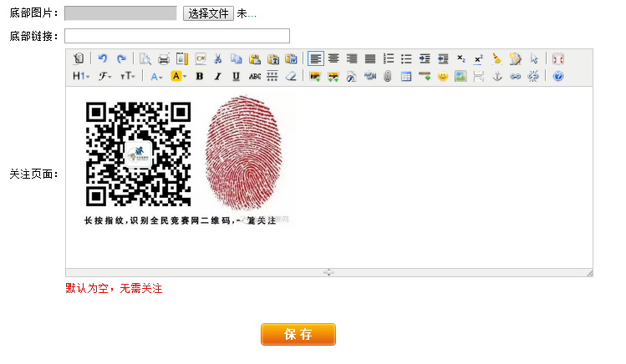Open the emoticons smiley picker
Image resolution: width=626 pixels, height=364 pixels.
pos(443,76)
